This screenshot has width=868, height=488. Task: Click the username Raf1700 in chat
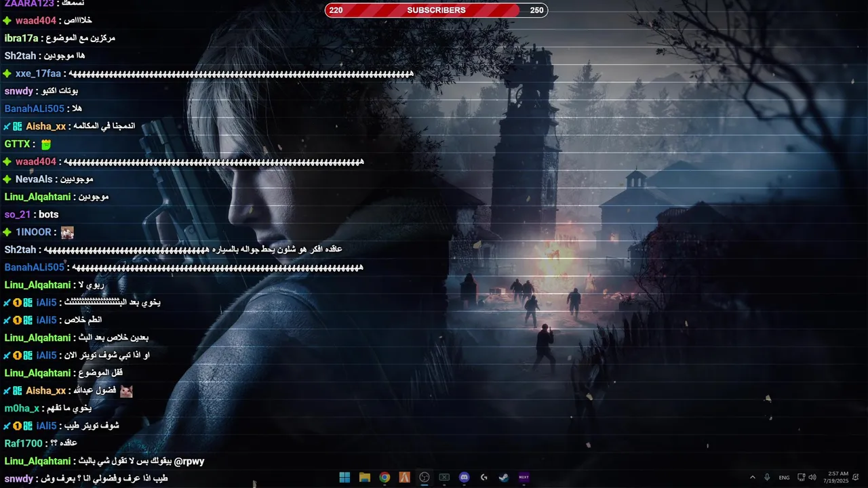pyautogui.click(x=24, y=443)
